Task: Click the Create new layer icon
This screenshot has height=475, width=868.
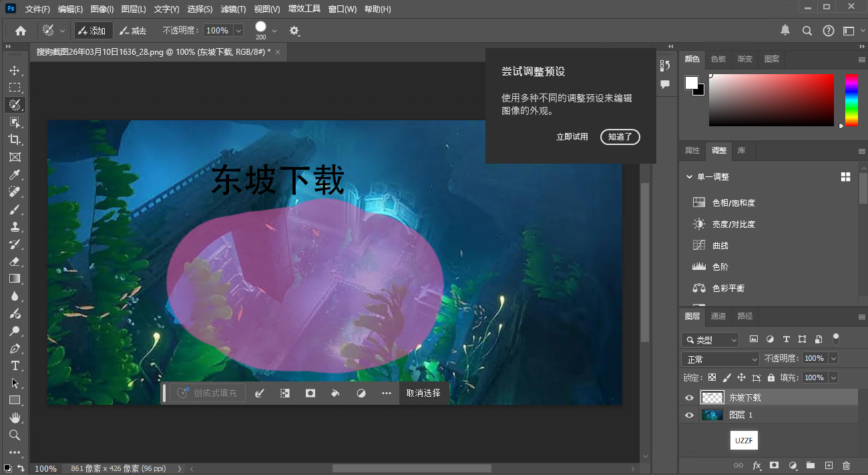Action: (829, 466)
